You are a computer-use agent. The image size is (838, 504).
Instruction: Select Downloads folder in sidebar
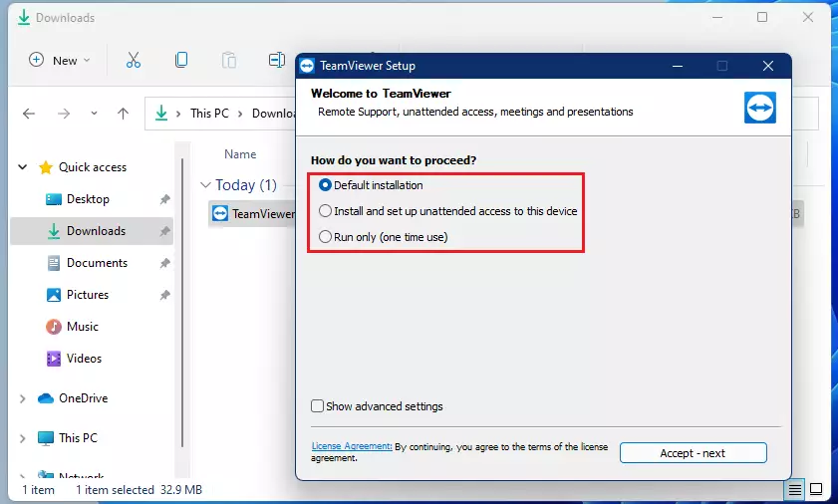pos(92,231)
